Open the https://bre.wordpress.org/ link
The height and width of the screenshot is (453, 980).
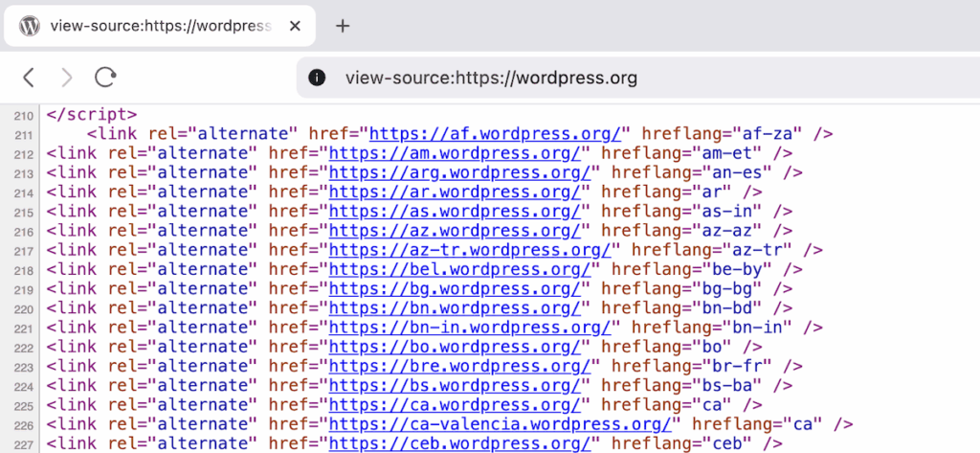tap(460, 367)
